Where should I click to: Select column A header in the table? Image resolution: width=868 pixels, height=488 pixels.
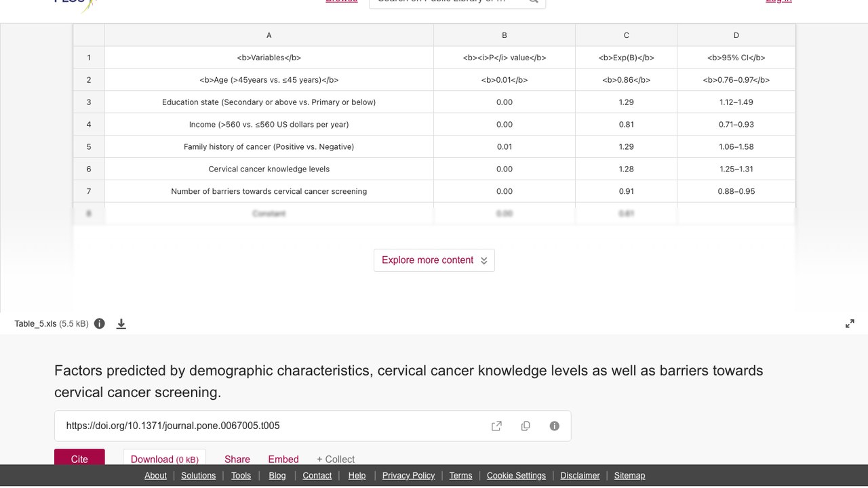pos(269,35)
